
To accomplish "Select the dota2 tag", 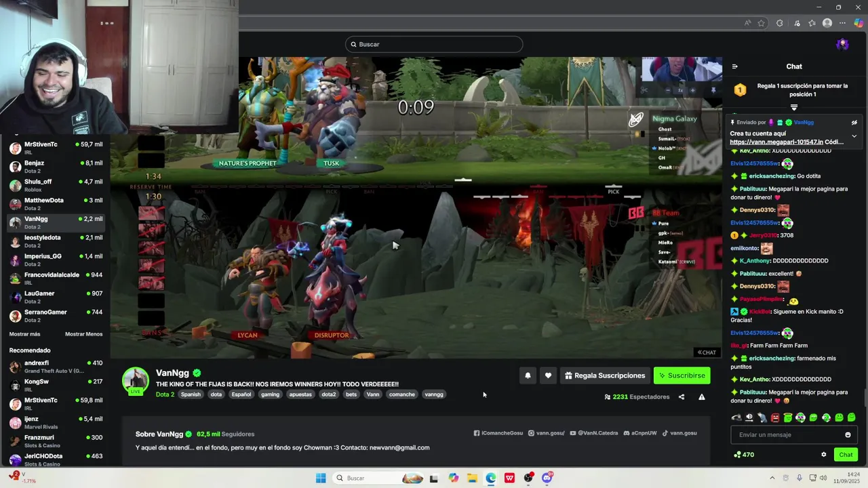I will [x=329, y=394].
